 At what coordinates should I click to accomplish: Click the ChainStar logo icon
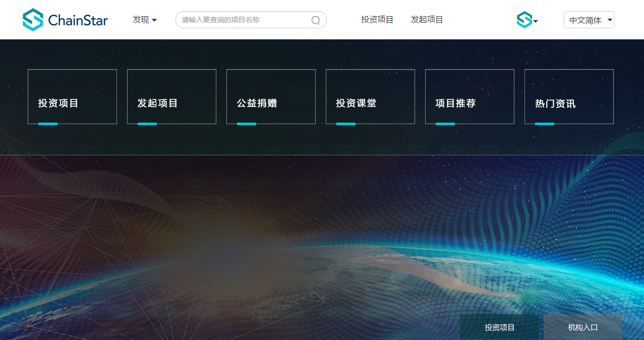pyautogui.click(x=33, y=20)
